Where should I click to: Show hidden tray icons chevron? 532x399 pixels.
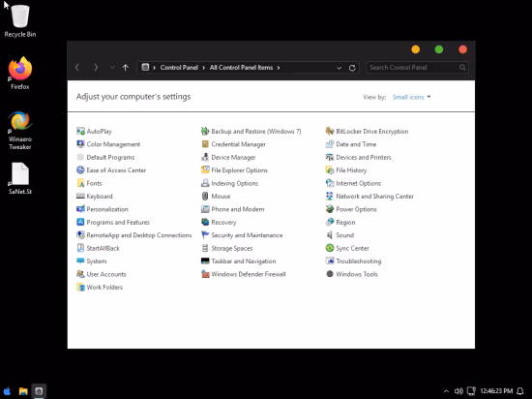click(446, 391)
